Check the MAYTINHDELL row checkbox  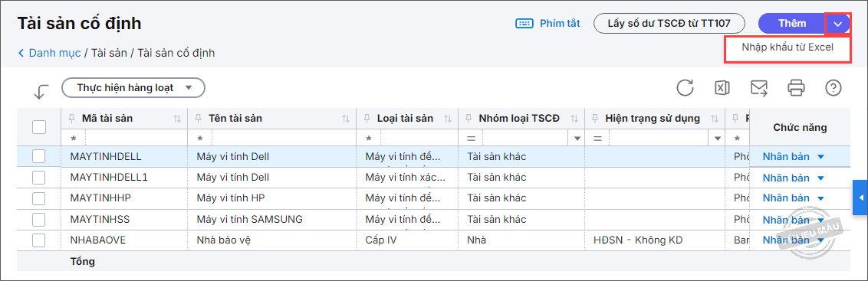click(x=39, y=156)
